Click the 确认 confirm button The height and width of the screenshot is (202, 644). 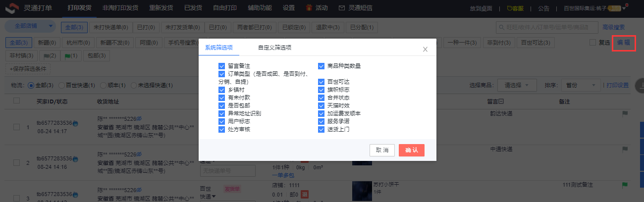tap(411, 150)
